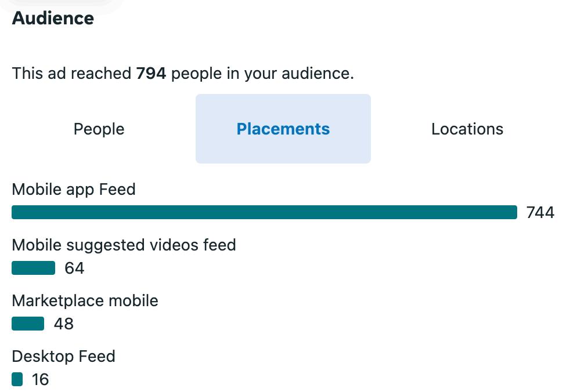Click the 64 reach value

tap(74, 268)
